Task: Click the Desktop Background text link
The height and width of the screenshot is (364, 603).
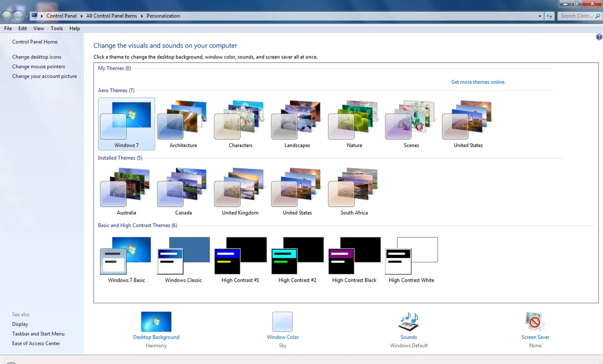Action: [156, 337]
